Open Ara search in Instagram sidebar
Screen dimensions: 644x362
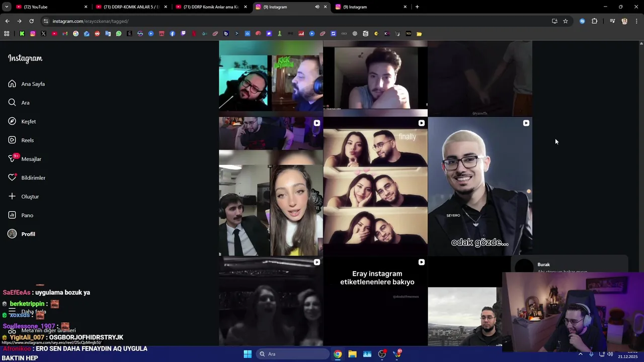(19, 103)
